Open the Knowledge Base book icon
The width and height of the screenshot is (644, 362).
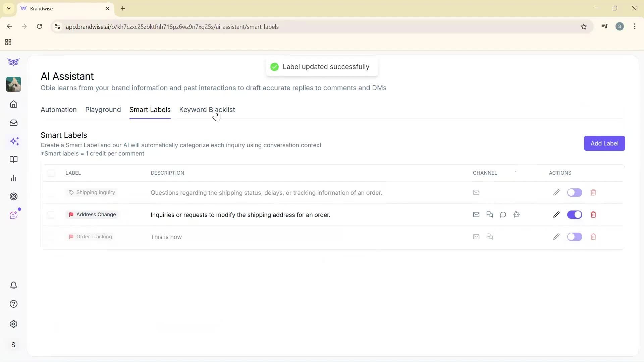(x=13, y=160)
